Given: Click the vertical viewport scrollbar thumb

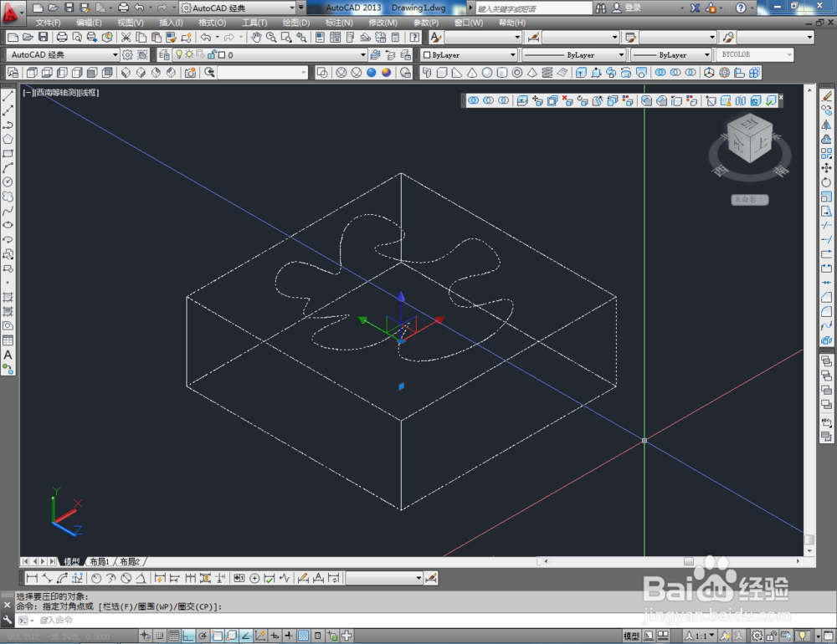Looking at the screenshot, I should tap(809, 539).
